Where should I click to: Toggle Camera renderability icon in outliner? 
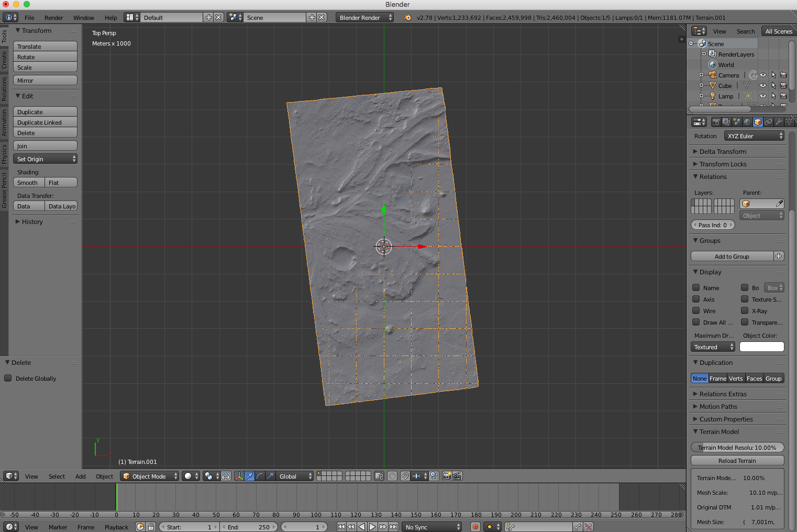click(x=784, y=75)
